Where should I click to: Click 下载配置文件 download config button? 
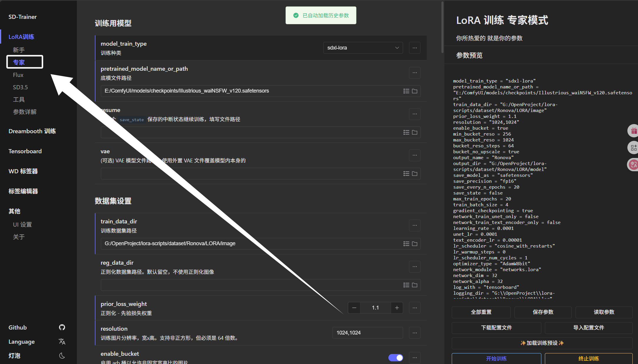coord(496,328)
